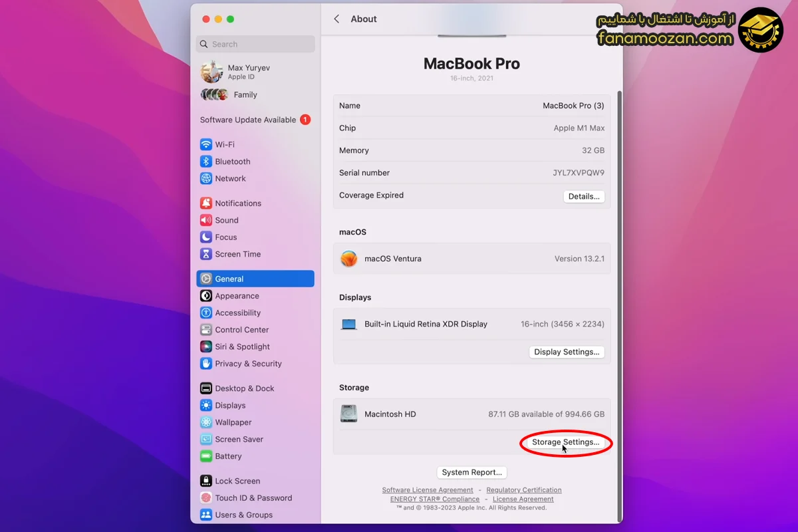Click the 87.11 GB available storage text
798x532 pixels.
click(x=547, y=414)
